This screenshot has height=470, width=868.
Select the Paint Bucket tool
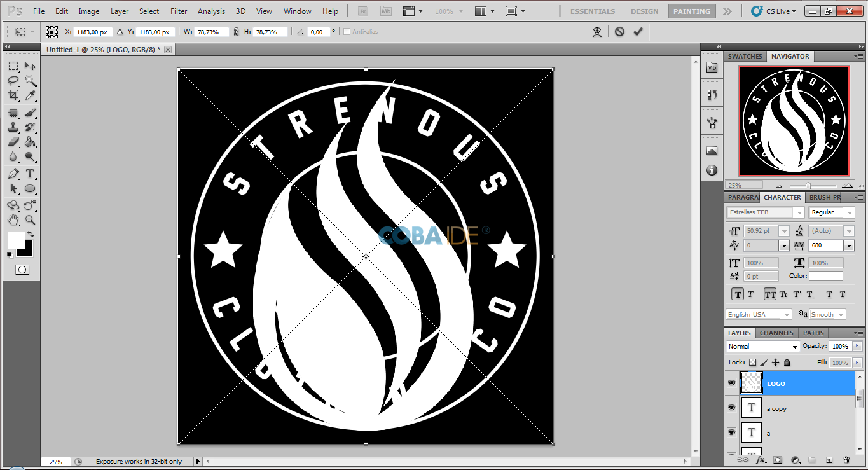click(30, 142)
